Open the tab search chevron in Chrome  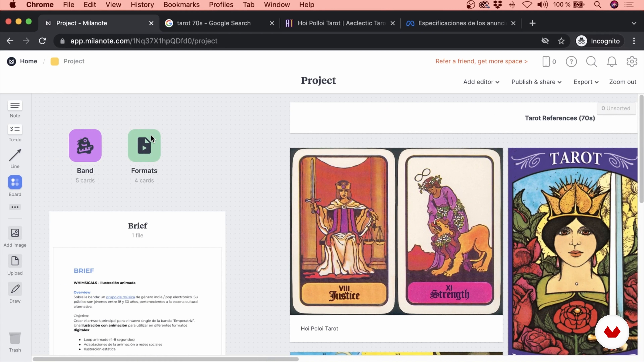634,23
